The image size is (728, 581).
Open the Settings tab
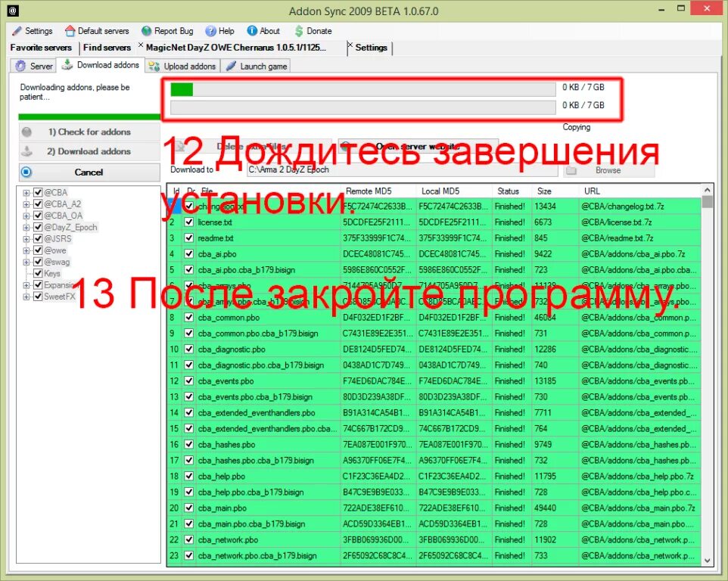point(371,48)
